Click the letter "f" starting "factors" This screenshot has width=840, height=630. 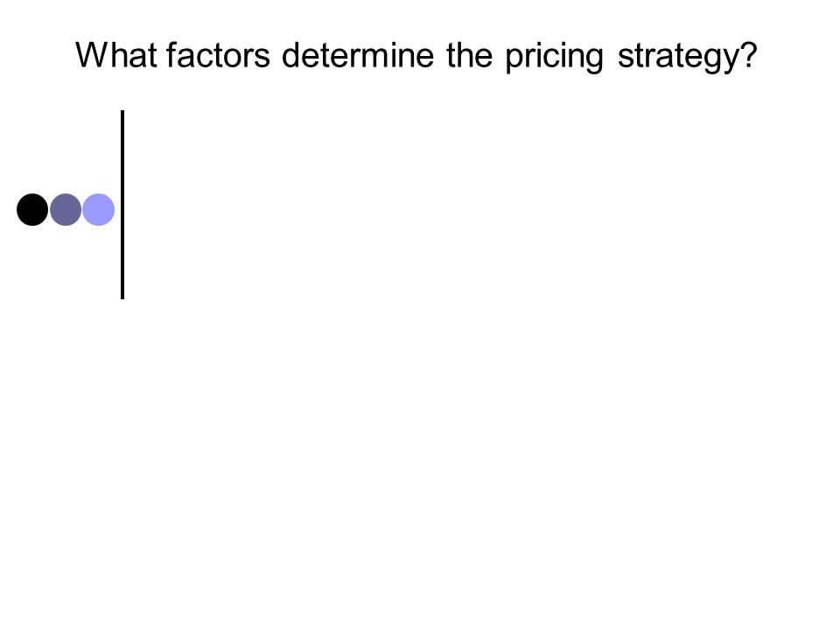(x=171, y=54)
